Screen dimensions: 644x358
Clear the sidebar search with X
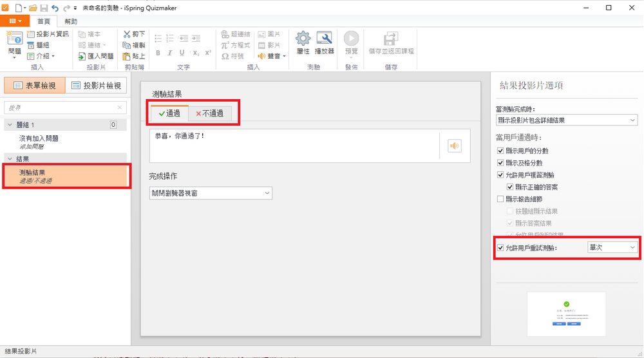(120, 108)
